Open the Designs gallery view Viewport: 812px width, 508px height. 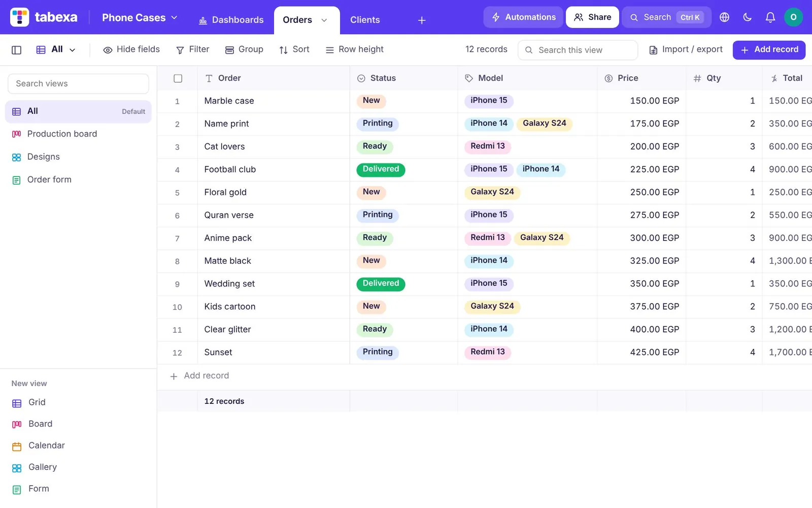[78, 157]
